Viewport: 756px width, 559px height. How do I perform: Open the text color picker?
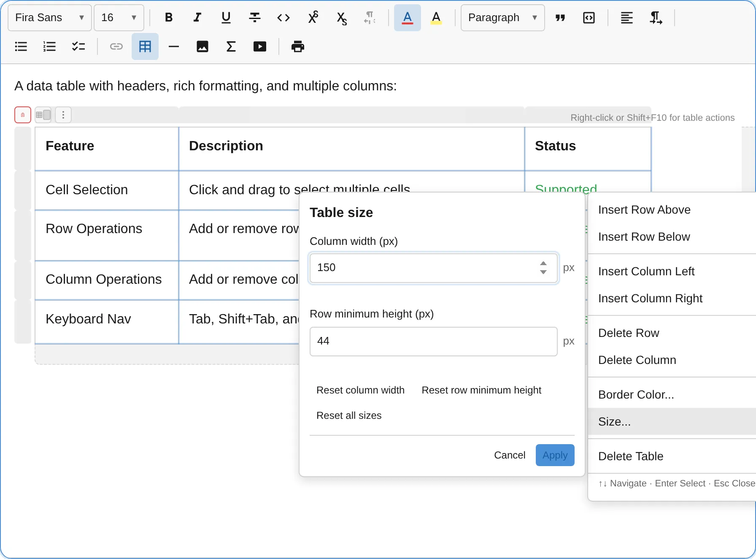(408, 18)
